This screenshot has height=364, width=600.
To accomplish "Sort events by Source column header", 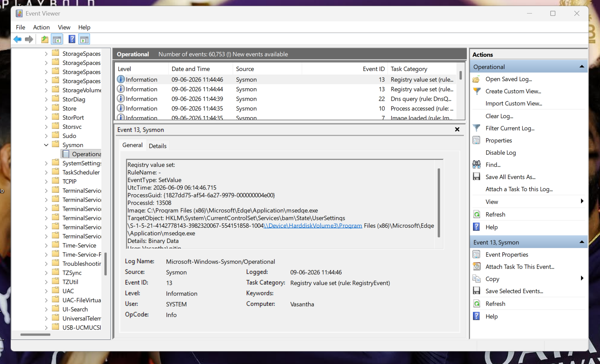I will point(267,69).
